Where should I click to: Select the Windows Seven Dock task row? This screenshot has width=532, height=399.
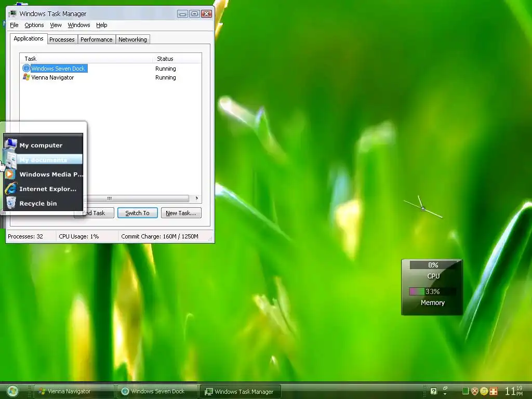[x=111, y=68]
